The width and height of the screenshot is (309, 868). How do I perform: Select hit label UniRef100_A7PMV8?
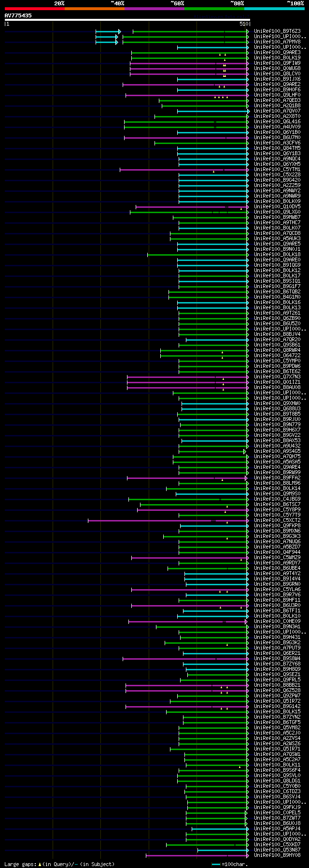tap(277, 42)
